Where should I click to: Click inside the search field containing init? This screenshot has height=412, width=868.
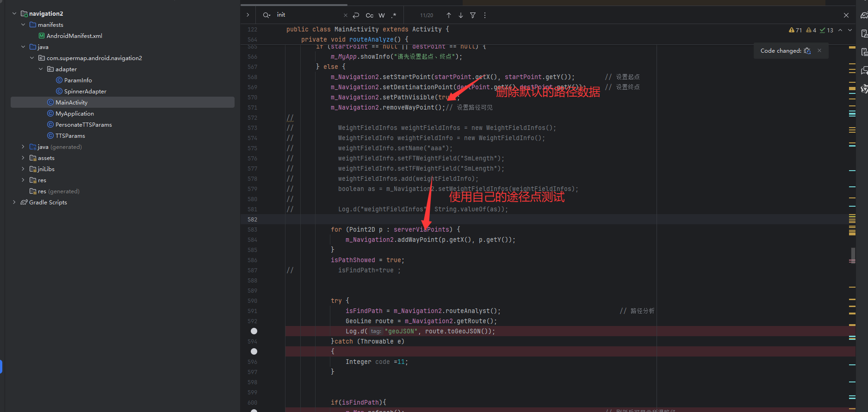[308, 15]
